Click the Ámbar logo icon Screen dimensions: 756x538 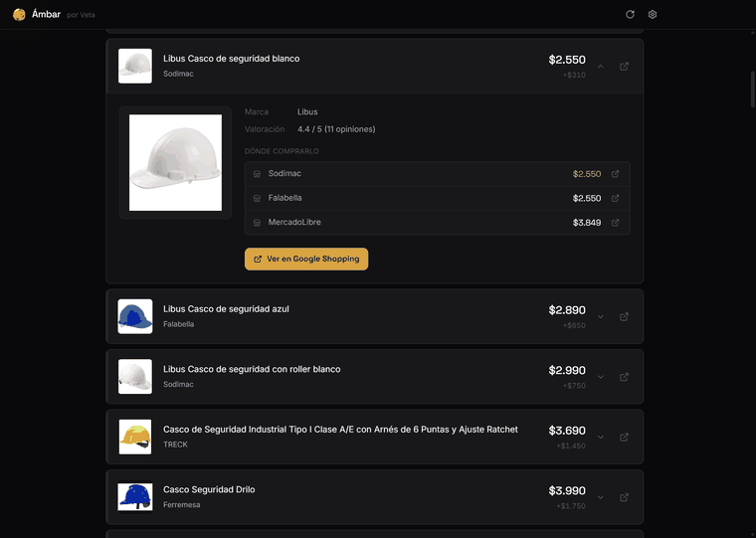[x=19, y=15]
